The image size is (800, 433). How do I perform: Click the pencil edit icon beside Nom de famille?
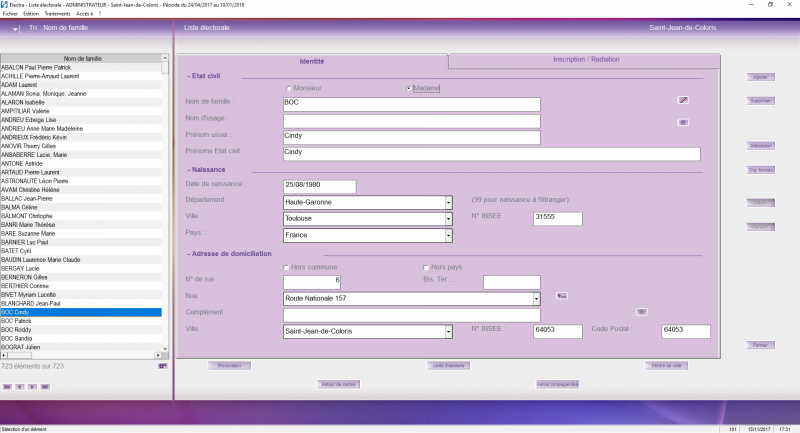683,100
